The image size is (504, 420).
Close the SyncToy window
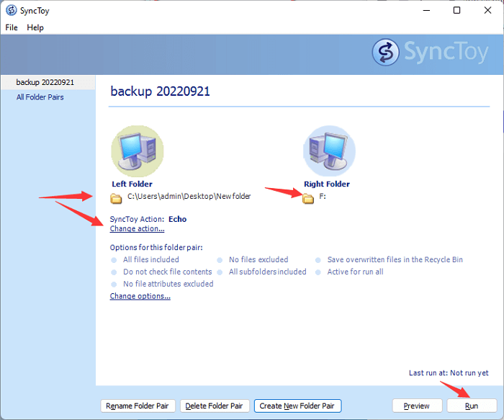[487, 10]
